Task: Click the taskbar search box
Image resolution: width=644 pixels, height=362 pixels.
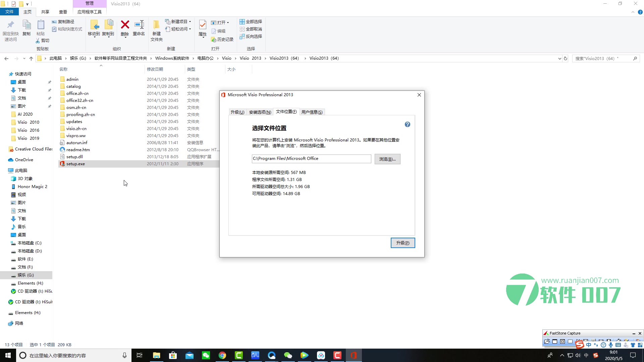Action: pyautogui.click(x=73, y=355)
